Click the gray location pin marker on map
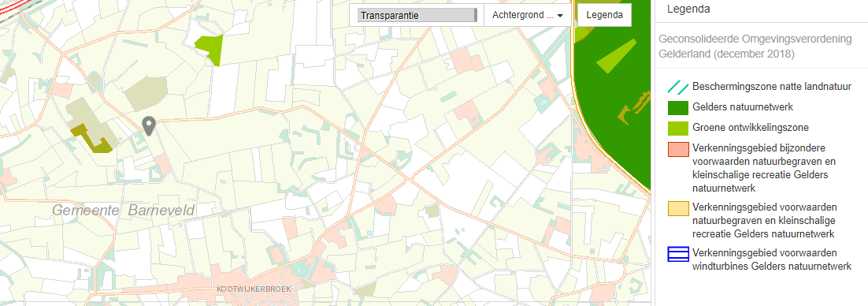Image resolution: width=868 pixels, height=306 pixels. pyautogui.click(x=148, y=126)
